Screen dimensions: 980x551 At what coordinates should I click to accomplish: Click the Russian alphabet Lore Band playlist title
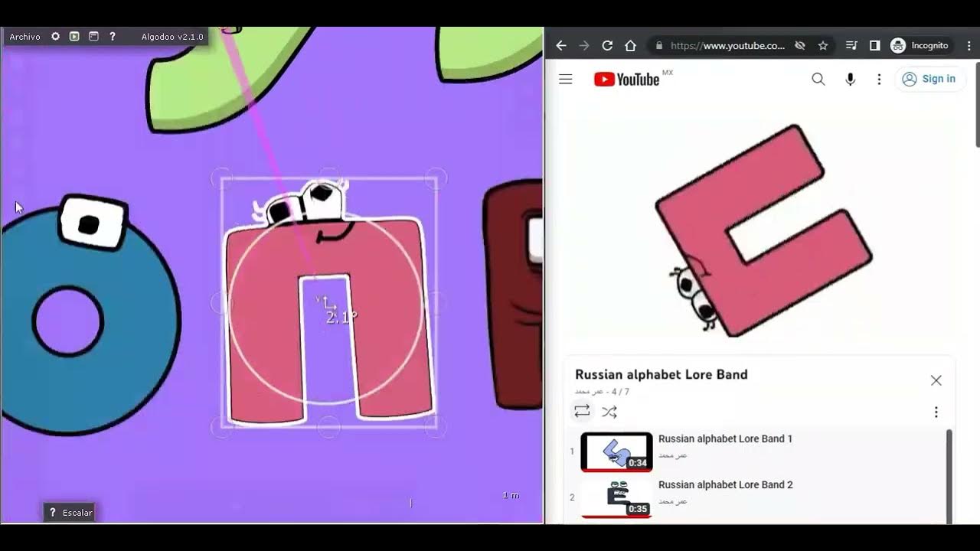(x=661, y=374)
